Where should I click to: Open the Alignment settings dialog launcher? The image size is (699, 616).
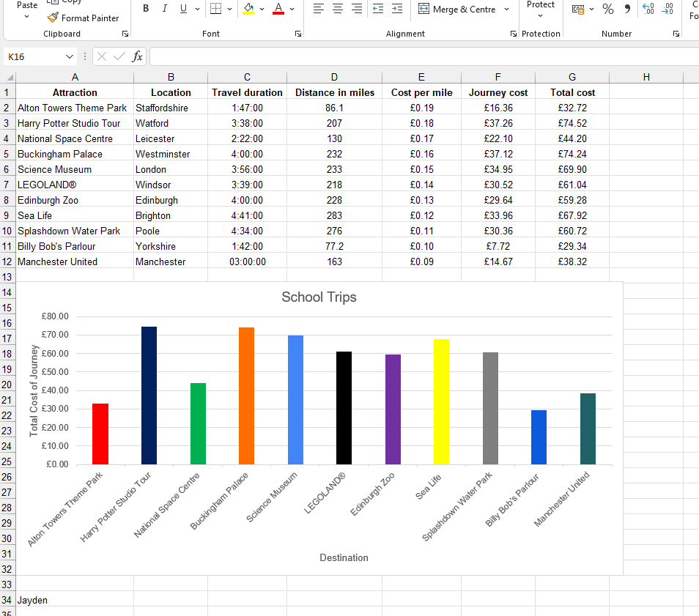click(514, 34)
